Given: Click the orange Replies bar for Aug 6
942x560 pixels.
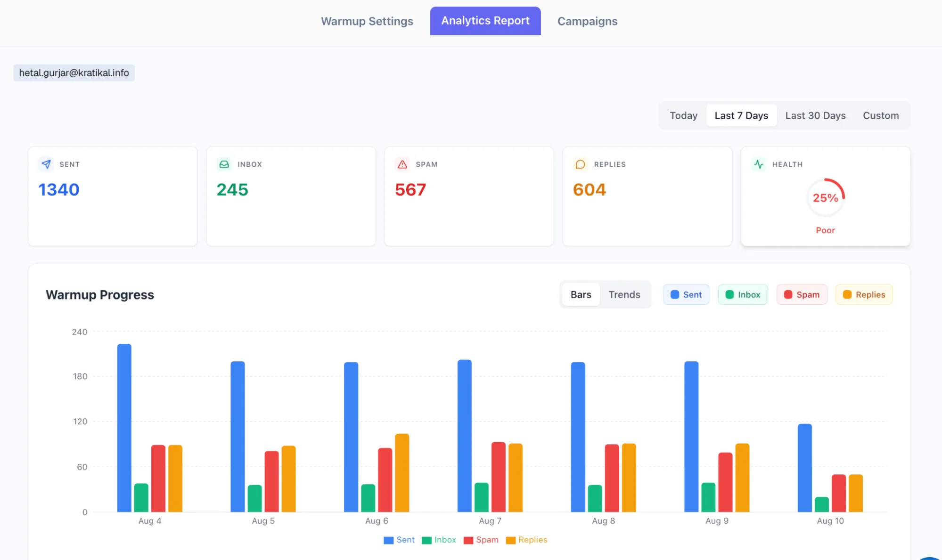Looking at the screenshot, I should pos(402,473).
